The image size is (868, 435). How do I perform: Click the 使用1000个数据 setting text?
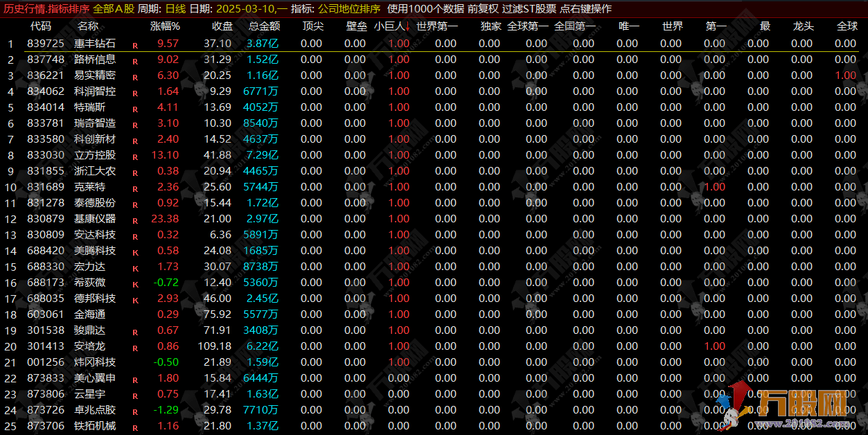point(425,9)
